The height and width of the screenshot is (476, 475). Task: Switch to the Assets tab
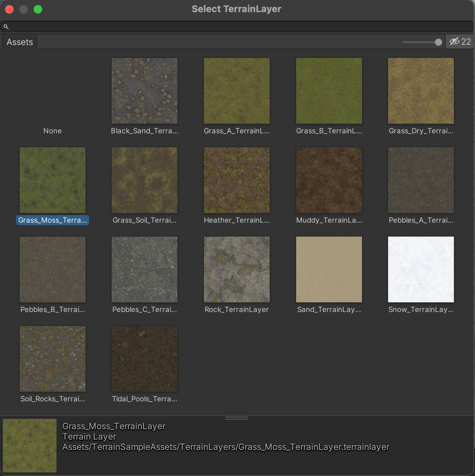point(20,42)
